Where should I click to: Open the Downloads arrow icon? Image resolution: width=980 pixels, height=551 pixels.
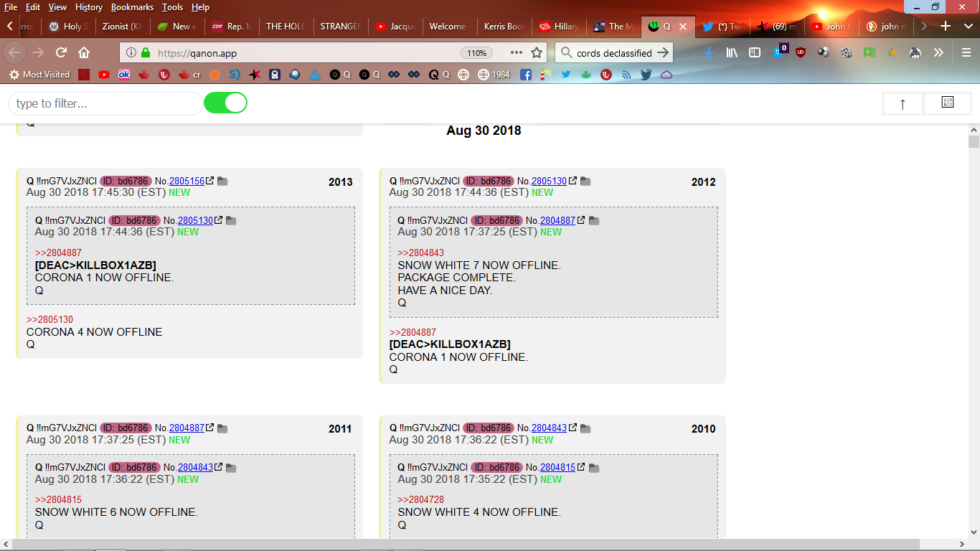point(709,52)
